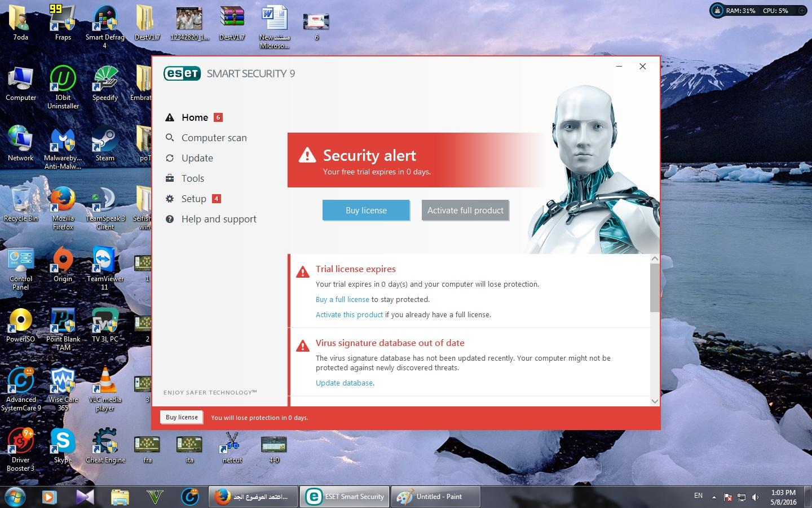
Task: Follow the Activate this product link
Action: (349, 315)
